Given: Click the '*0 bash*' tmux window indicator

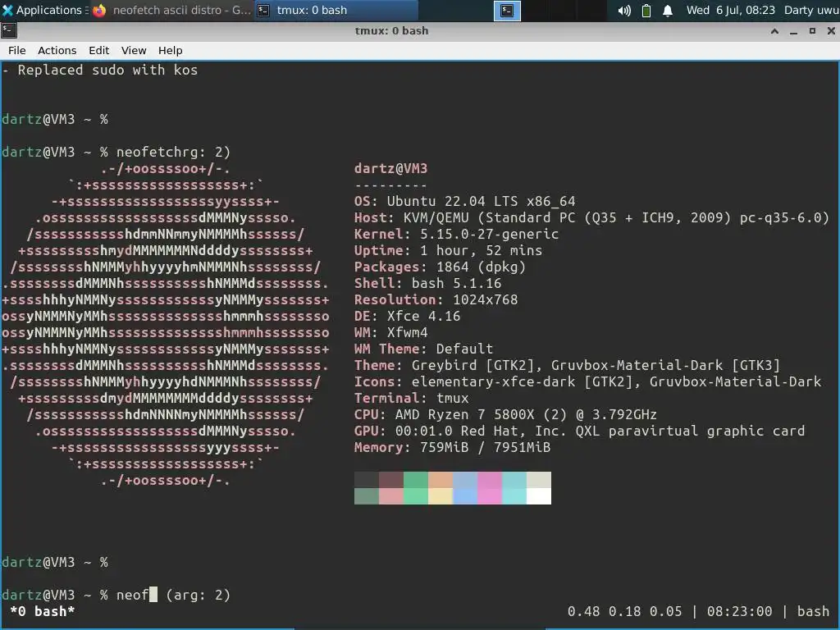Looking at the screenshot, I should click(x=43, y=611).
